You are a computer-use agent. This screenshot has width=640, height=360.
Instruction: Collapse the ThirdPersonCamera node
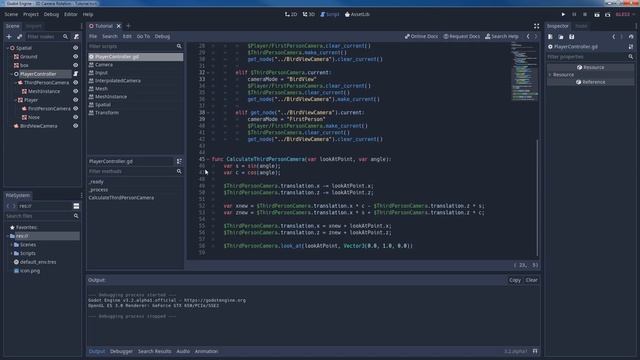pos(16,82)
